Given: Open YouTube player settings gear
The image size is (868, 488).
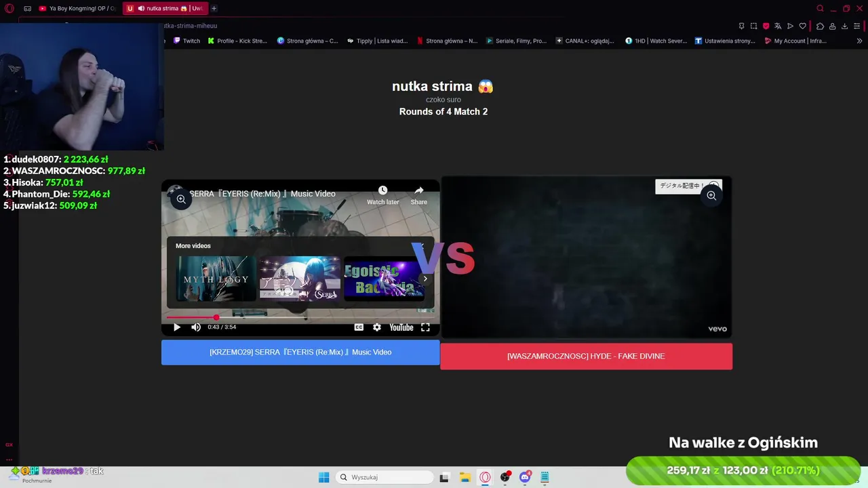Looking at the screenshot, I should tap(377, 327).
